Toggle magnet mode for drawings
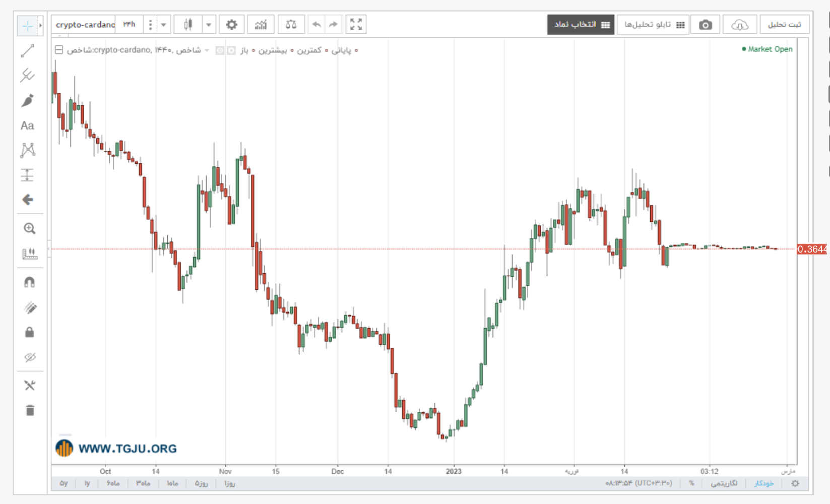 pos(30,282)
